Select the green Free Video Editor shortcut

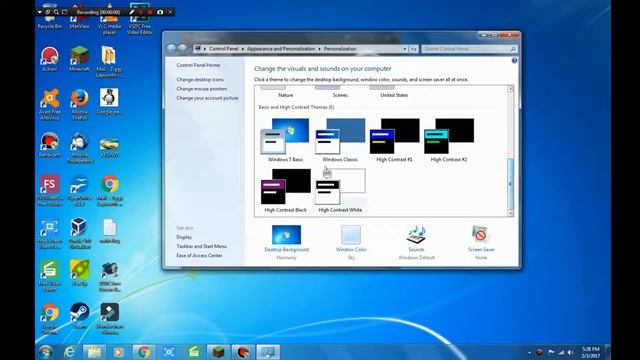49,276
